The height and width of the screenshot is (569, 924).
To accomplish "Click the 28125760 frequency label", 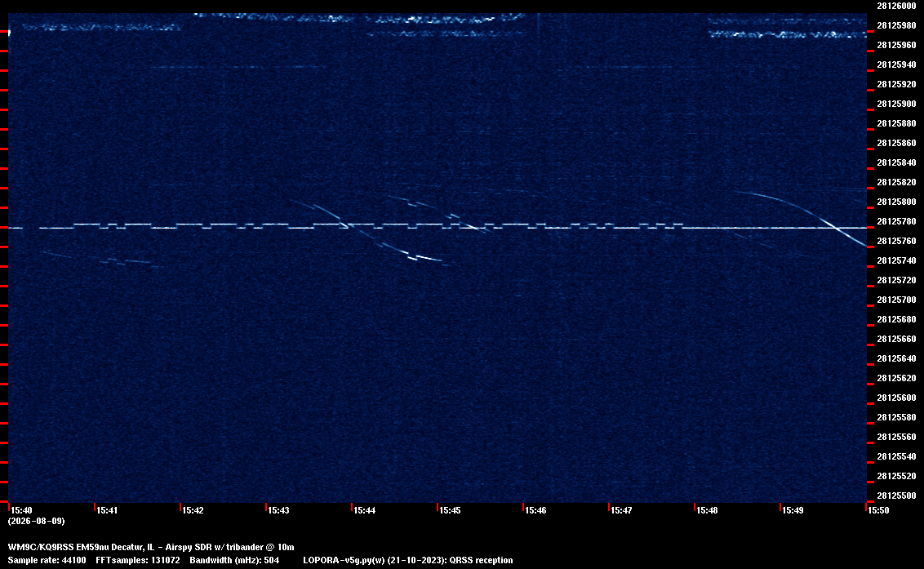I will (x=896, y=241).
